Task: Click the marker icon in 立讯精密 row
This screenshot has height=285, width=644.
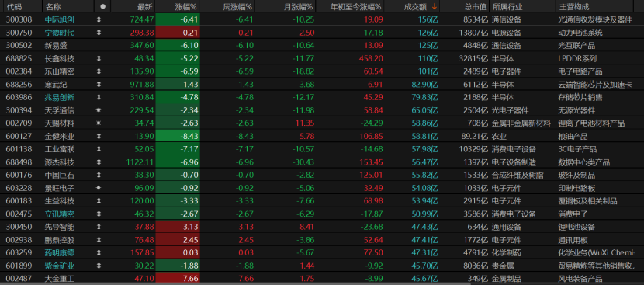Action: click(99, 214)
